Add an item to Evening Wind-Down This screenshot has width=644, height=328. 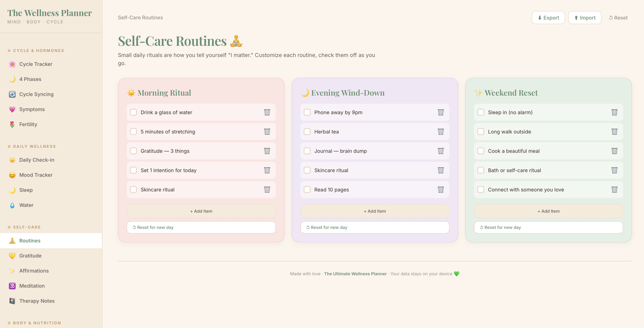coord(375,211)
